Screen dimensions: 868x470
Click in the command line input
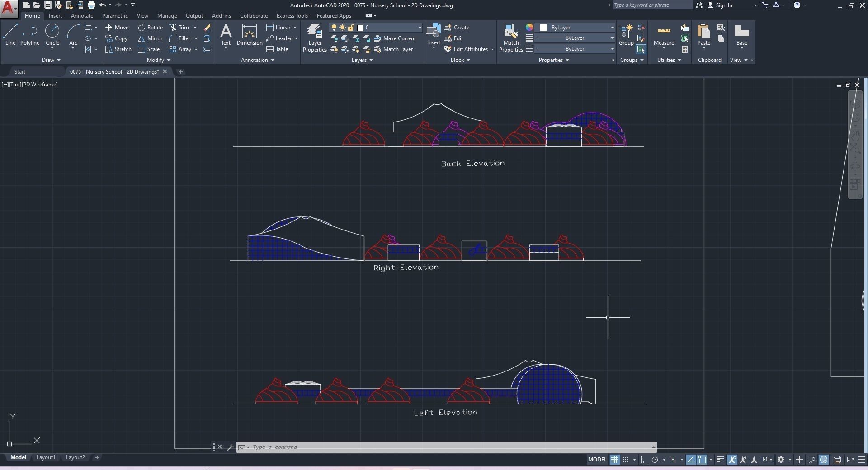click(452, 447)
